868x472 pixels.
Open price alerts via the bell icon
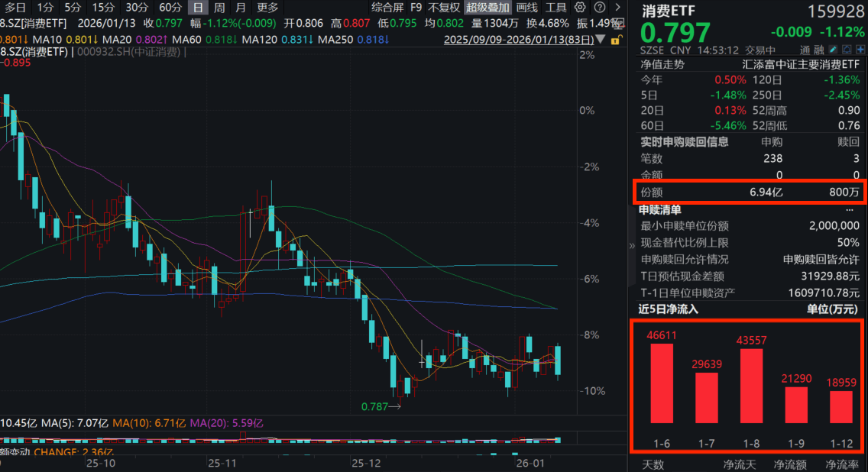(x=847, y=49)
